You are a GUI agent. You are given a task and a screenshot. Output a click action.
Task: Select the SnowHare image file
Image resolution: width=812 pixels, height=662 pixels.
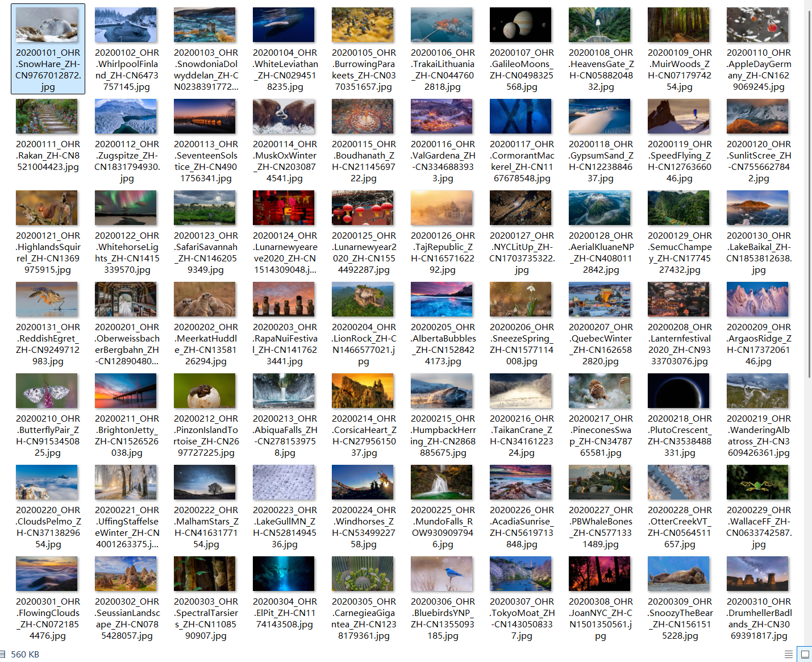pyautogui.click(x=48, y=26)
